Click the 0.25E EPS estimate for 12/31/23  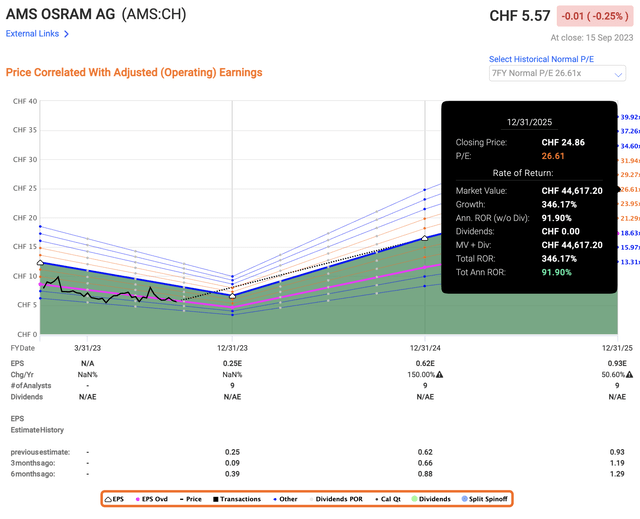[x=232, y=363]
